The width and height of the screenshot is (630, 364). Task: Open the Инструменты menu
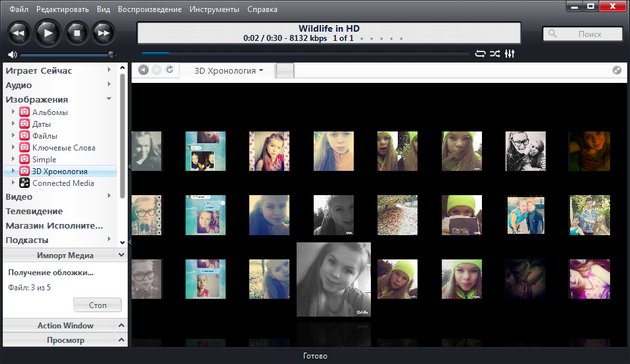(x=214, y=9)
